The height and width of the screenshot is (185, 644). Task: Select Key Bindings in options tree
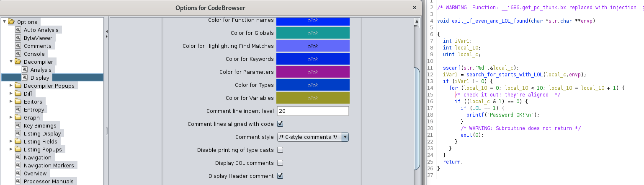coord(40,125)
